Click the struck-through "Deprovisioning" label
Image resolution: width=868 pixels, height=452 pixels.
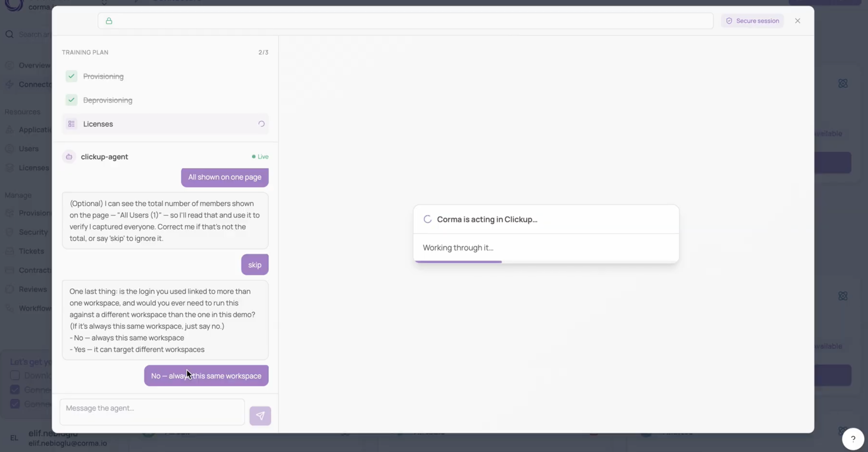pos(108,100)
